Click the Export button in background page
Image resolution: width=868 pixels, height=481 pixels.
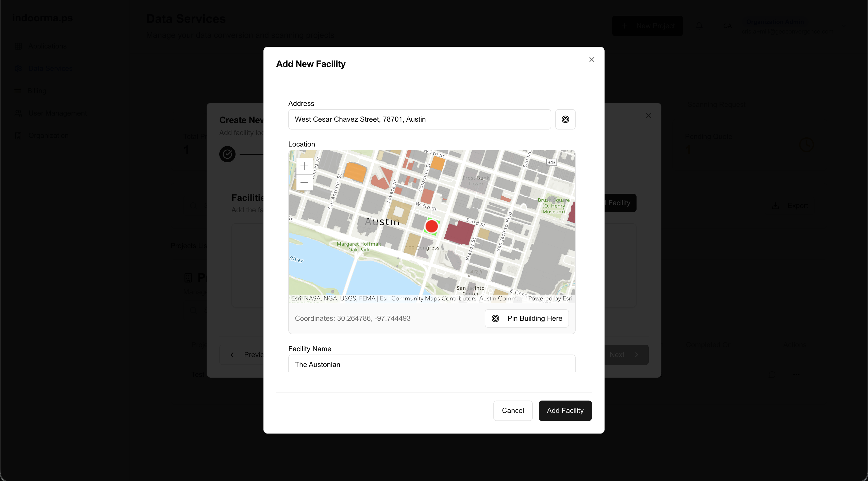[x=790, y=206]
